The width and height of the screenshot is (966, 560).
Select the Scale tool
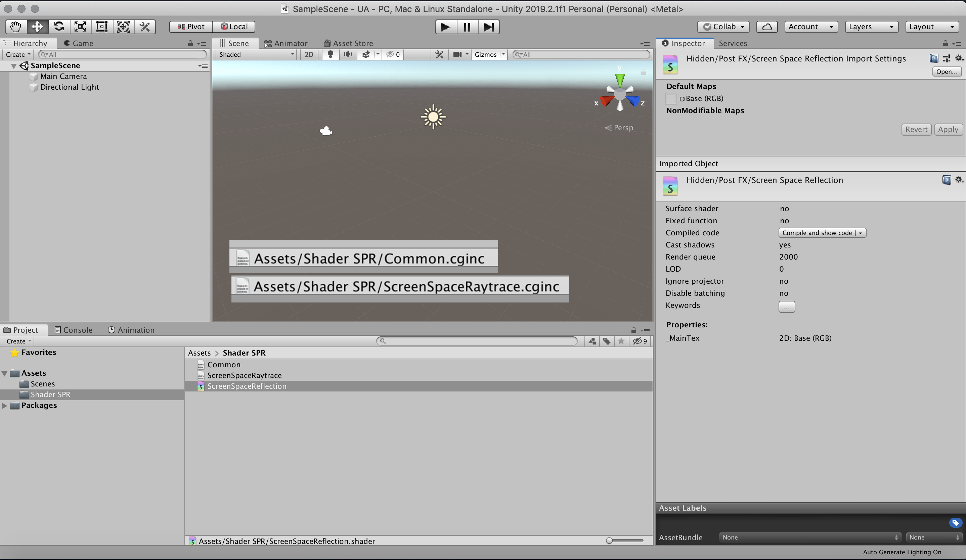pos(80,27)
